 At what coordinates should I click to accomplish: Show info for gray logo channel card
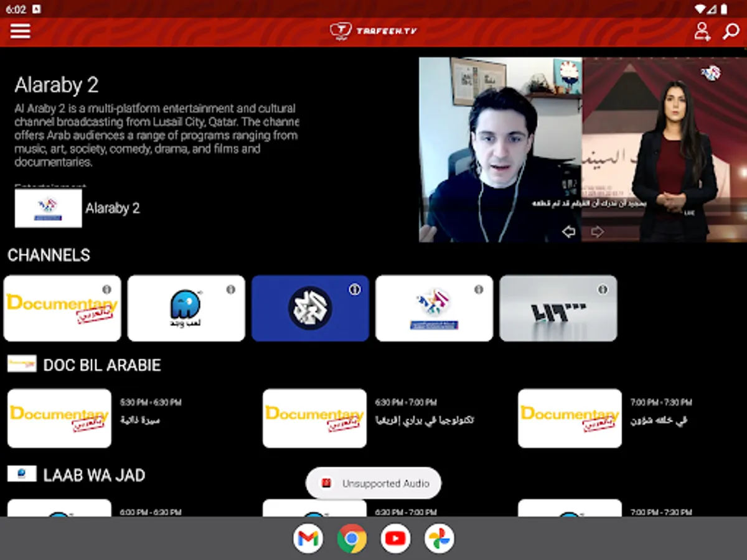tap(603, 289)
